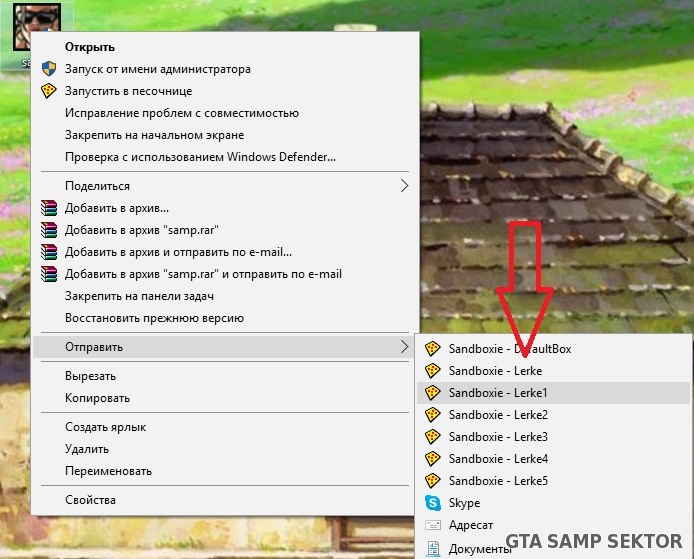This screenshot has width=694, height=559.
Task: Click the Документы document icon
Action: [432, 549]
